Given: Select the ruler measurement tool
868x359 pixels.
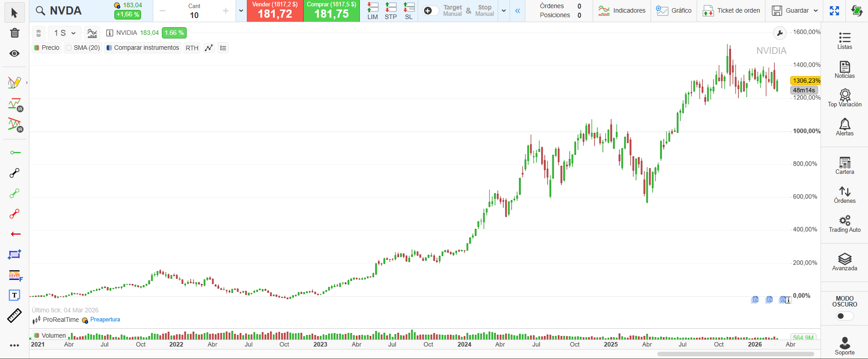Looking at the screenshot, I should (x=14, y=316).
